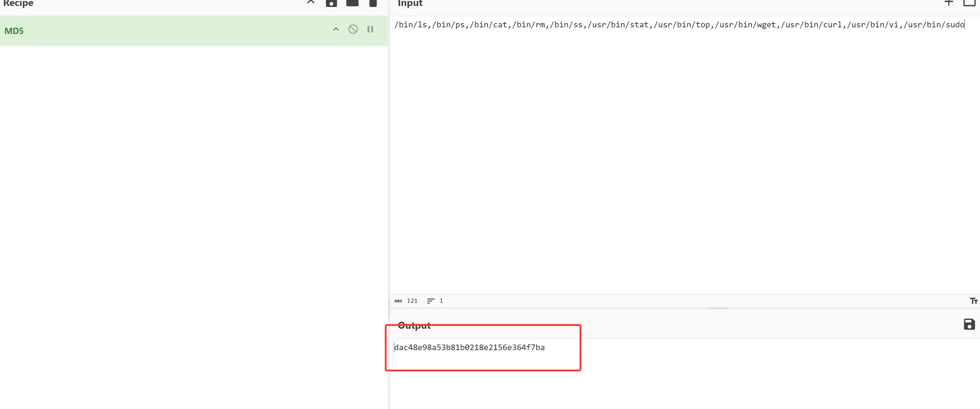Add a new input tab
Screen dimensions: 980x409
pos(948,3)
